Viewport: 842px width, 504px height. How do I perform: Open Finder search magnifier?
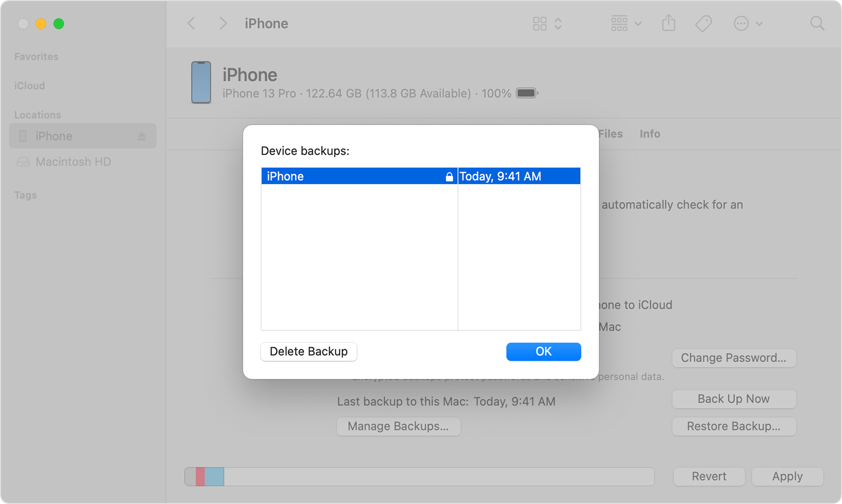click(x=817, y=23)
